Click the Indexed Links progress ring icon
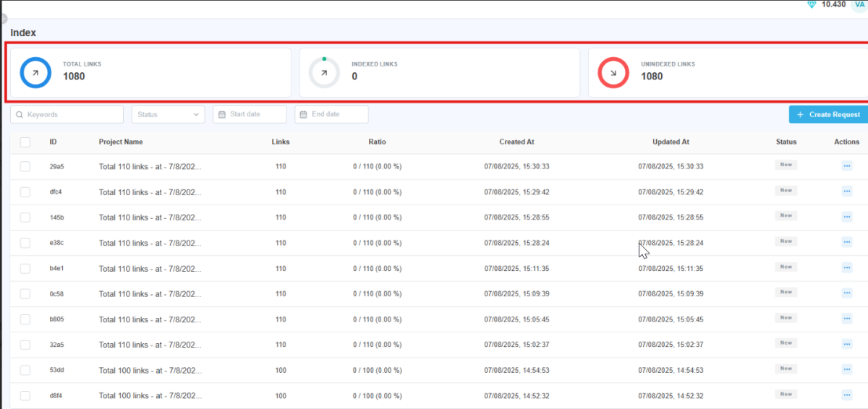868x409 pixels. tap(324, 73)
